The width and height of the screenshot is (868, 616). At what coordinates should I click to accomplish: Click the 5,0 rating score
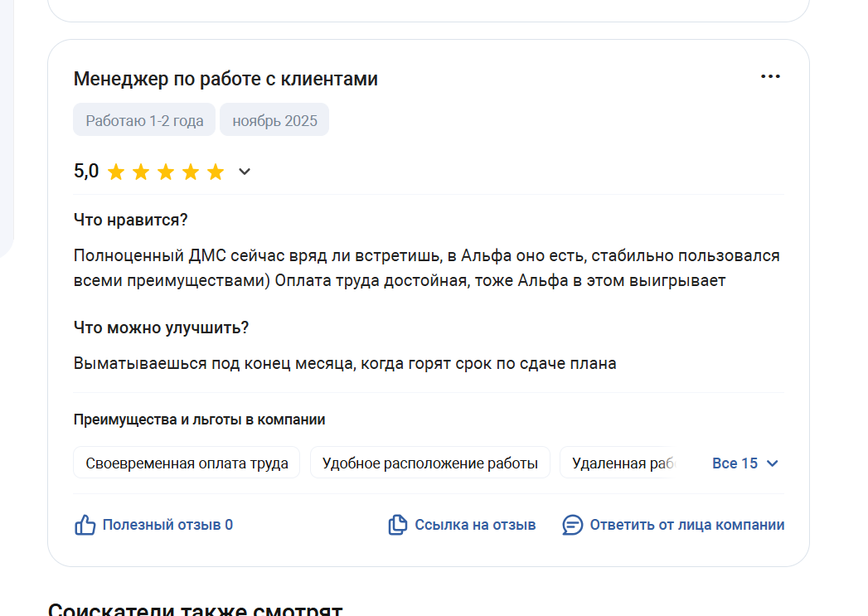86,172
